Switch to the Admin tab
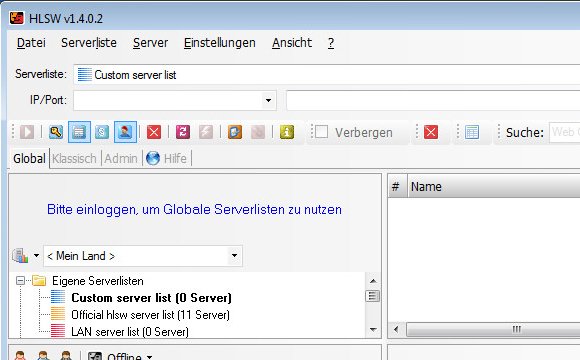 point(121,159)
